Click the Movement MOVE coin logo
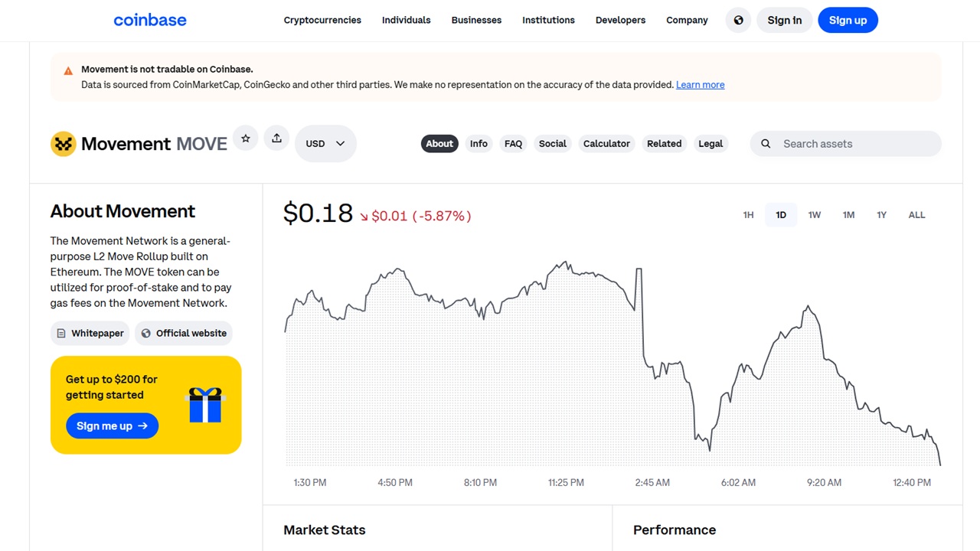980x551 pixels. point(63,144)
